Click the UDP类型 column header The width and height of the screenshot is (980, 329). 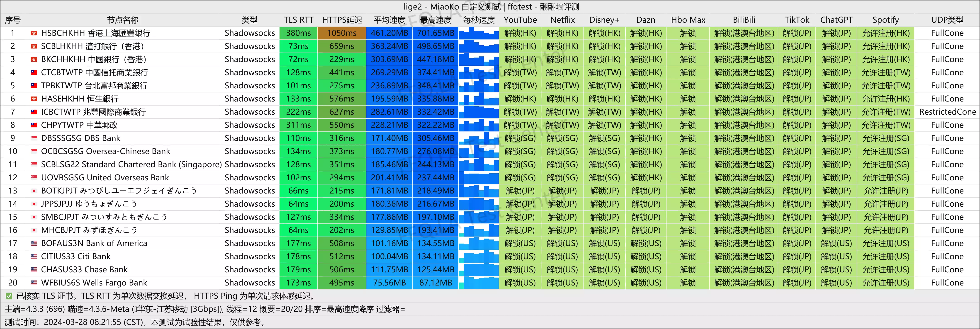(947, 20)
